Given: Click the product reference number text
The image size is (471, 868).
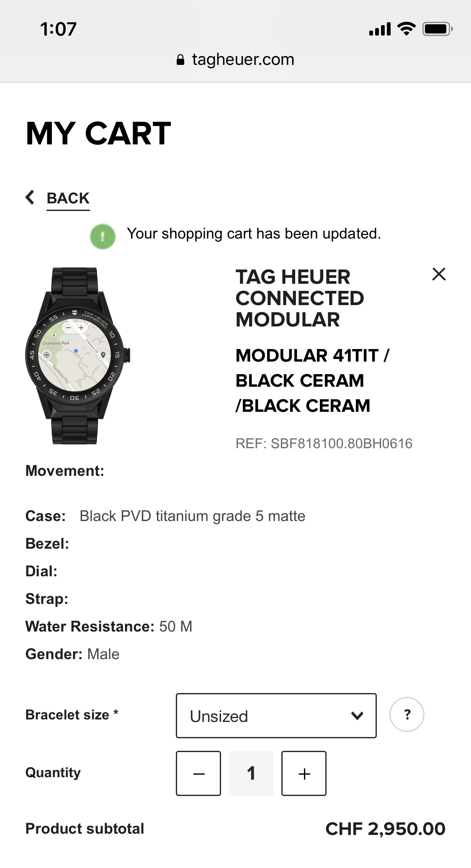Looking at the screenshot, I should tap(324, 444).
